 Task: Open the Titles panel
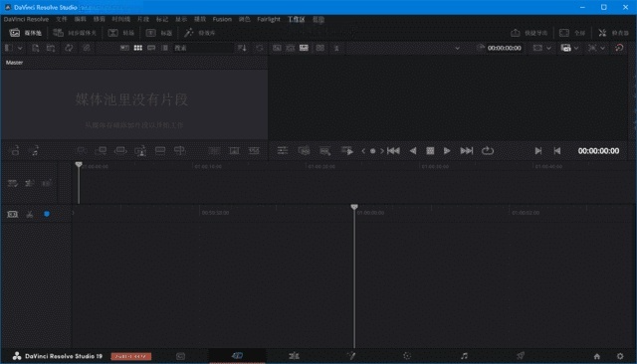[159, 33]
